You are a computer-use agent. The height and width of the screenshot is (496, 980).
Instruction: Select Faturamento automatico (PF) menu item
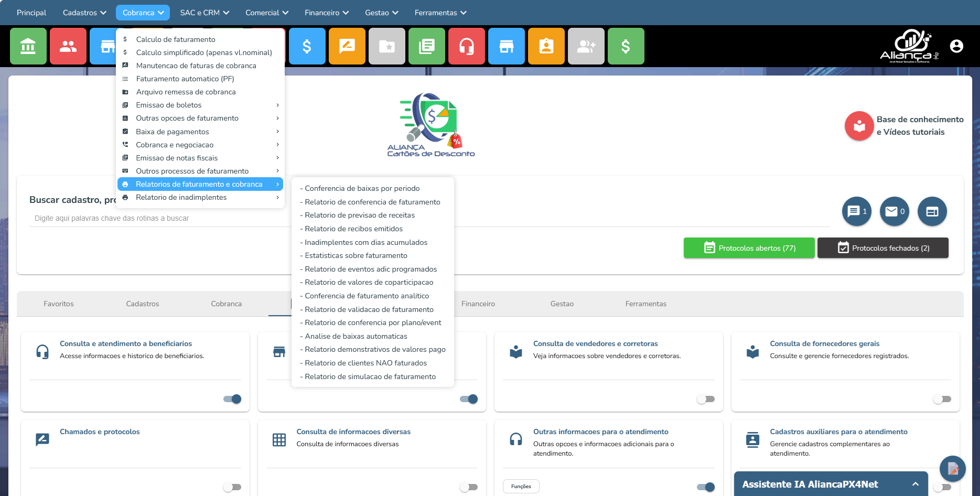pos(200,79)
